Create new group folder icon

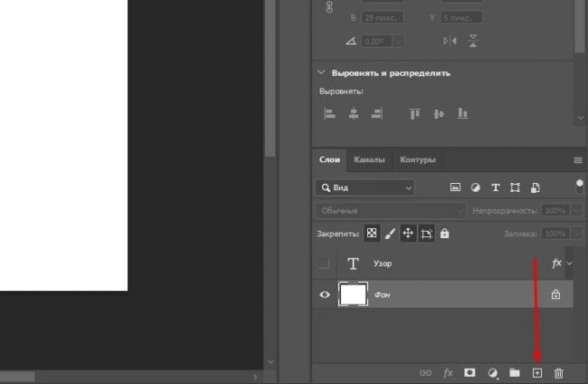(x=515, y=372)
